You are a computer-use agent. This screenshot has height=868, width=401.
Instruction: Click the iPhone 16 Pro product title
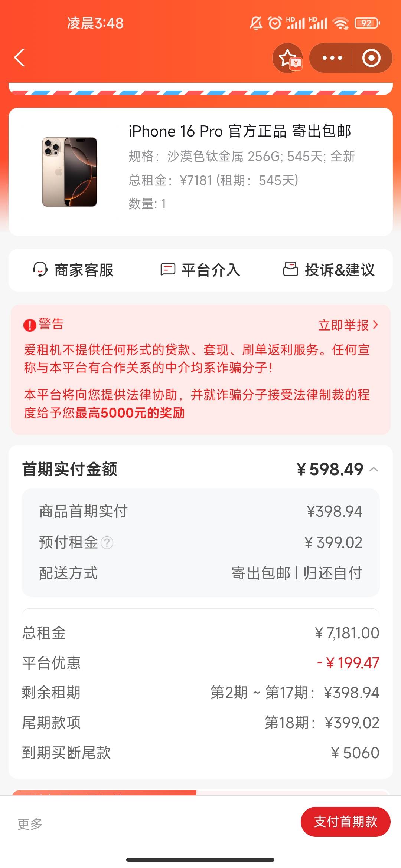click(x=240, y=131)
